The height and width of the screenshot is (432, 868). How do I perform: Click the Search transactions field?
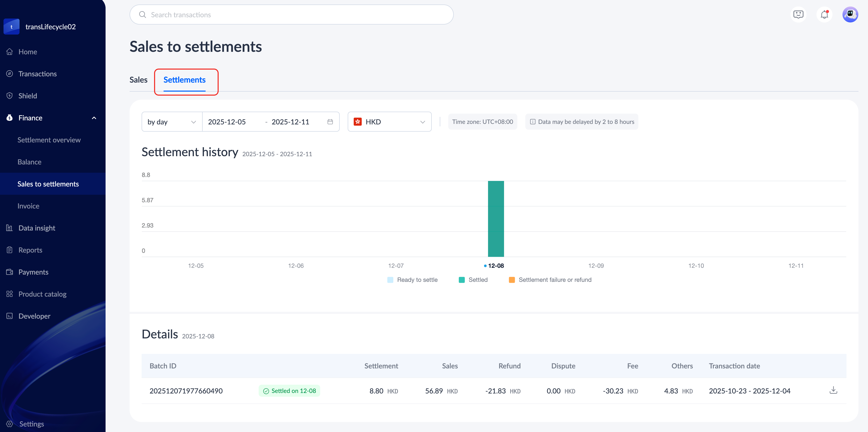(291, 15)
